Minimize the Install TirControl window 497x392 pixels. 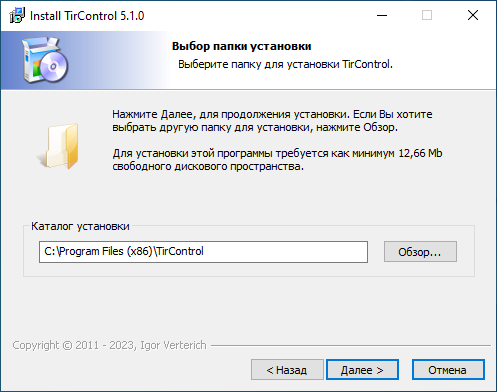[x=382, y=15]
